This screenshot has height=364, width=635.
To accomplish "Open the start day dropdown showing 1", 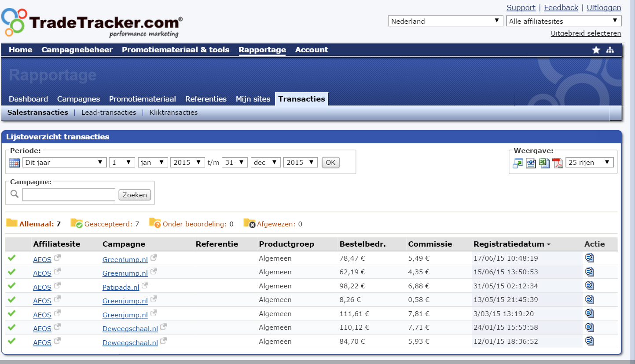I will (122, 162).
